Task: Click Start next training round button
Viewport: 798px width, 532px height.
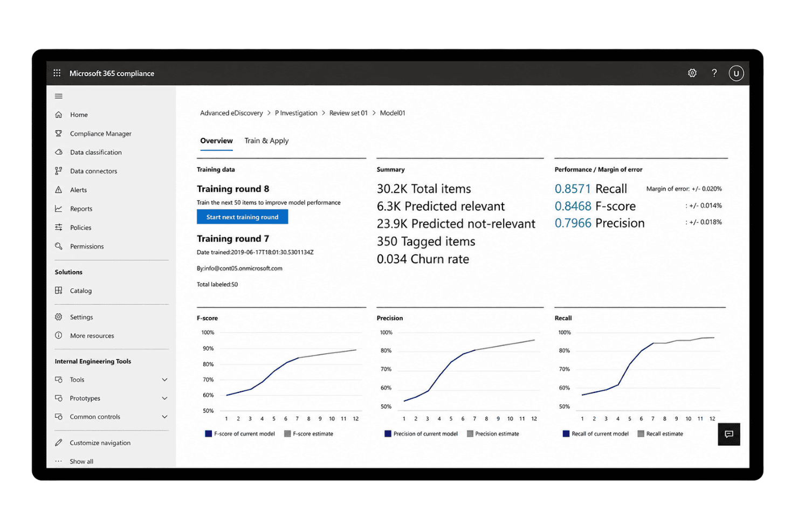Action: tap(242, 217)
